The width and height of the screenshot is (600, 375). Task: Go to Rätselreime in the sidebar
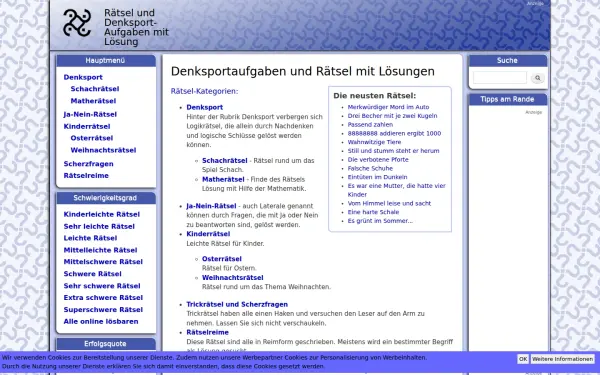[86, 176]
